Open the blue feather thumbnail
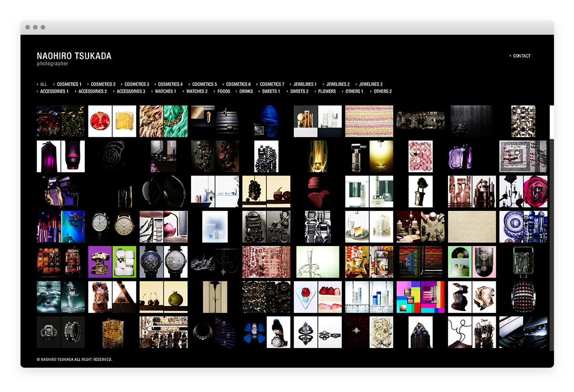 [266, 121]
